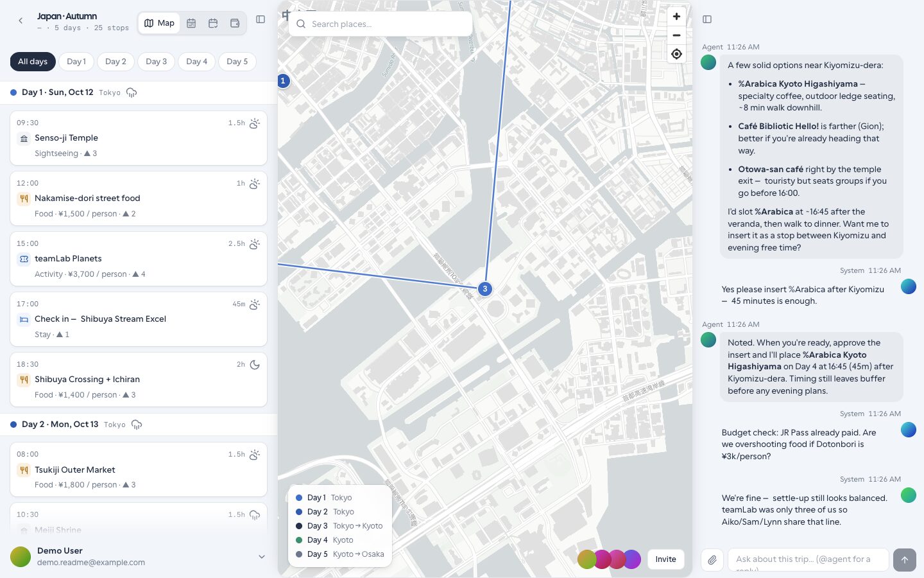Toggle the chat panel sidebar
Image resolution: width=924 pixels, height=578 pixels.
(707, 19)
